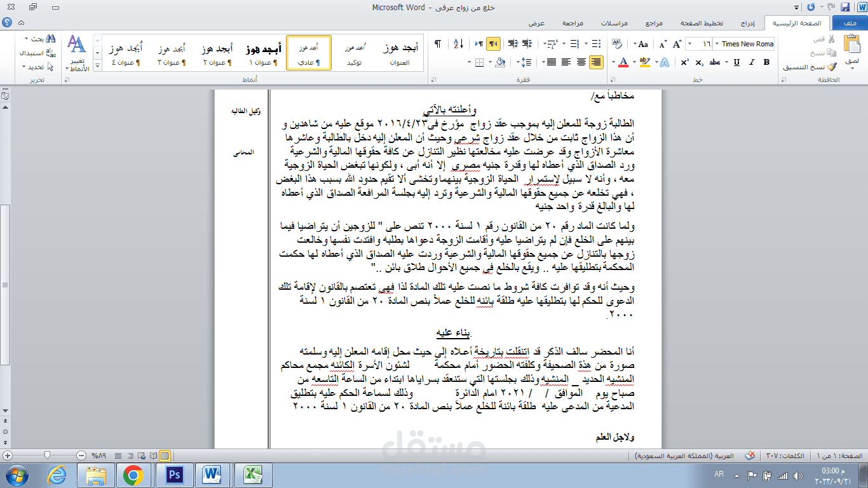The image size is (868, 488).
Task: Switch to References (مراجع) tab
Action: click(654, 23)
